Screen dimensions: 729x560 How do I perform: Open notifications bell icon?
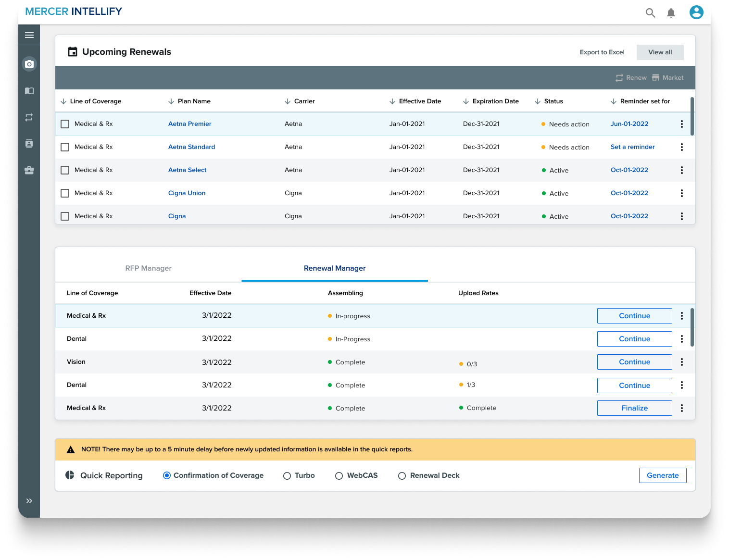point(671,13)
